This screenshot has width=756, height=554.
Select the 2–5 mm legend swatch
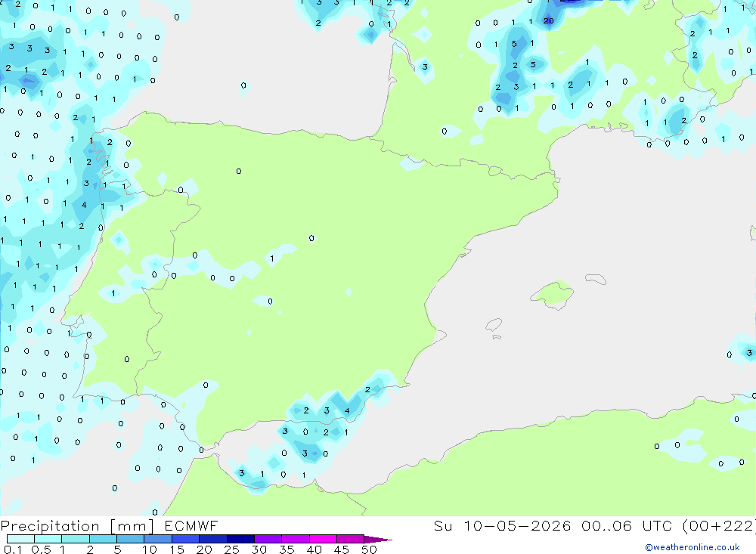[x=103, y=539]
